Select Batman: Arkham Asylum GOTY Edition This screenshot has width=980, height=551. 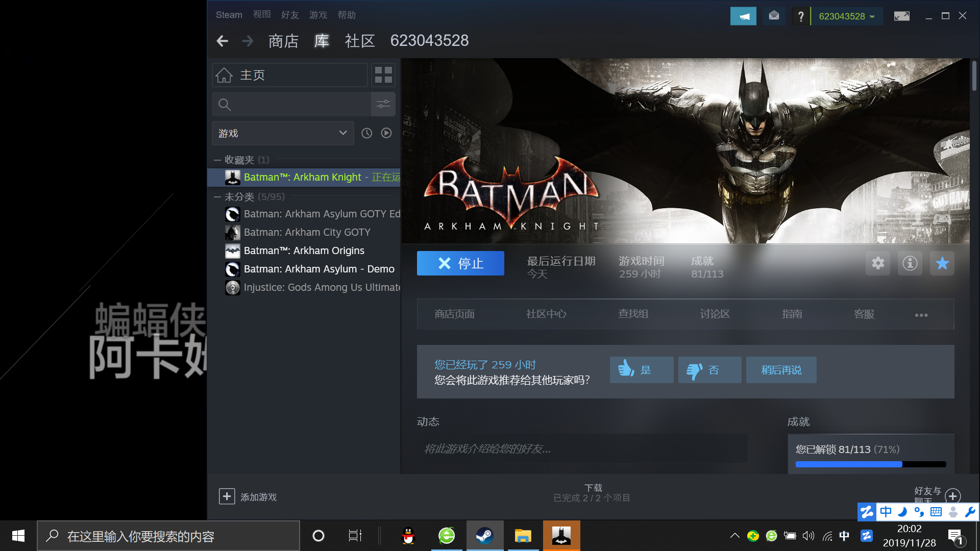point(304,214)
